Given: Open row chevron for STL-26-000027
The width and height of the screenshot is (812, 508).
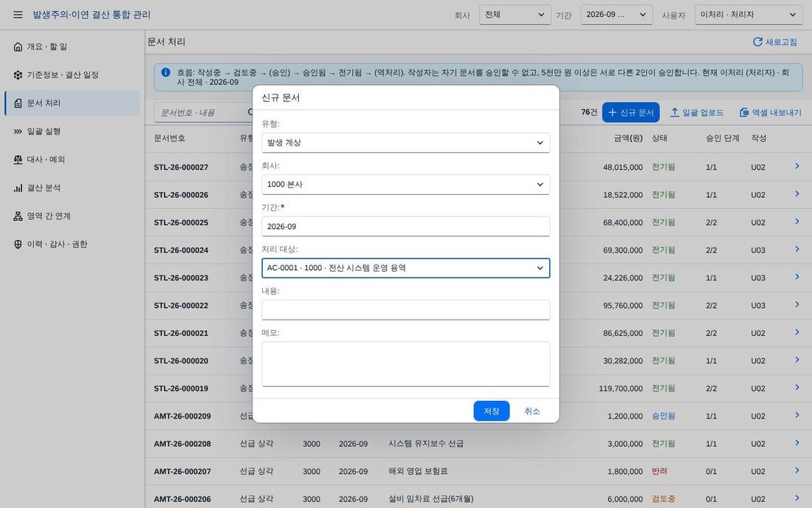Looking at the screenshot, I should [797, 166].
